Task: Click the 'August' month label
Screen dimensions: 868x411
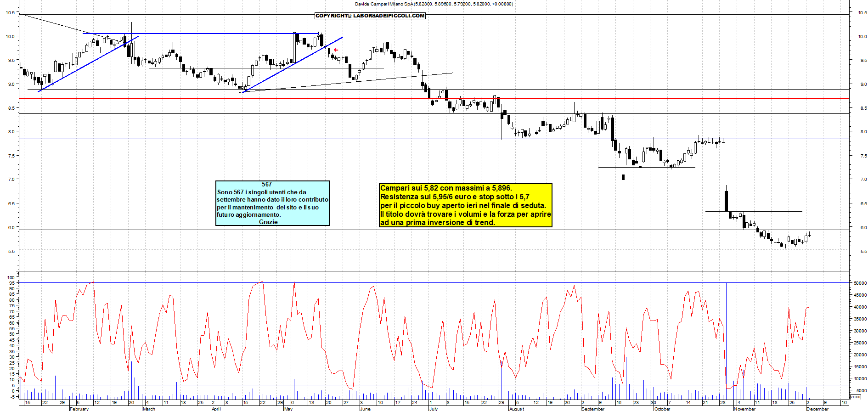Action: [517, 409]
